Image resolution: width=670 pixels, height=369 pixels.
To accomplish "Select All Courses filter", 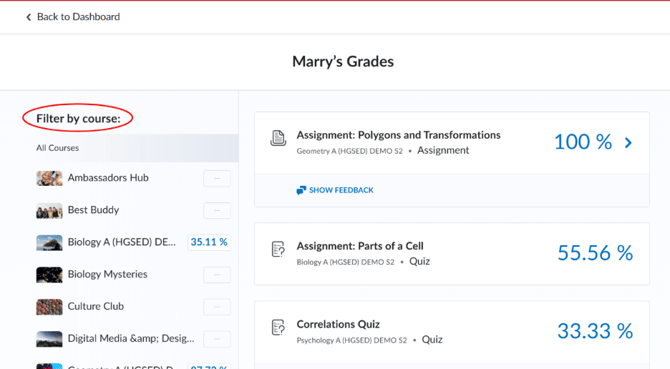I will 119,148.
